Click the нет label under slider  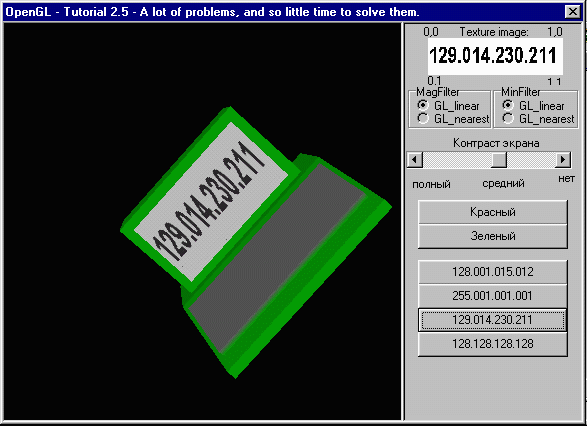pos(566,179)
